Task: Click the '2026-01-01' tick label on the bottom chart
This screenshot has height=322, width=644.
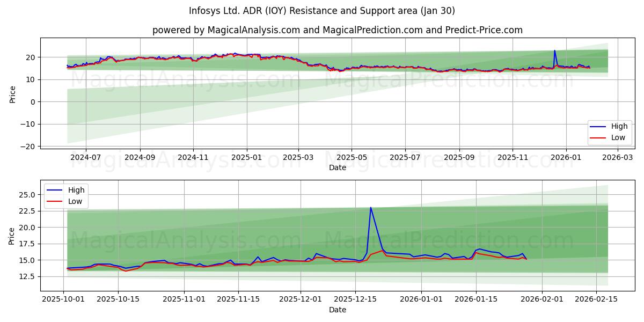Action: [x=421, y=299]
